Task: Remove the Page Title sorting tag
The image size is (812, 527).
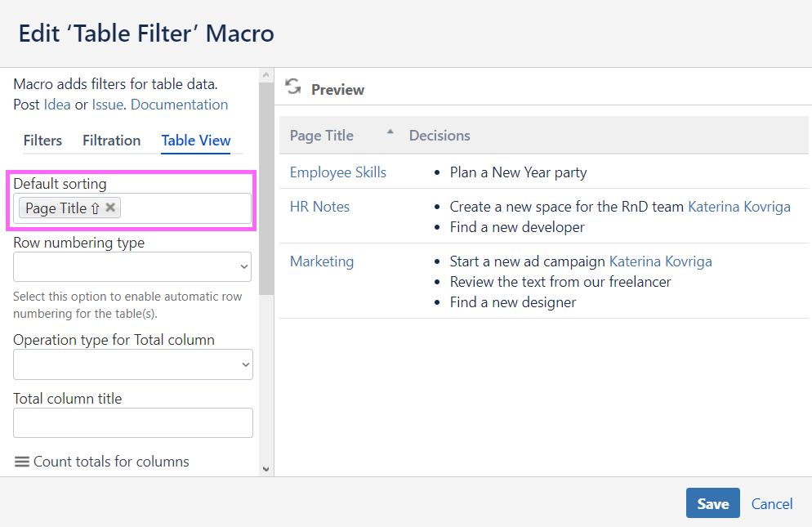Action: click(x=110, y=208)
